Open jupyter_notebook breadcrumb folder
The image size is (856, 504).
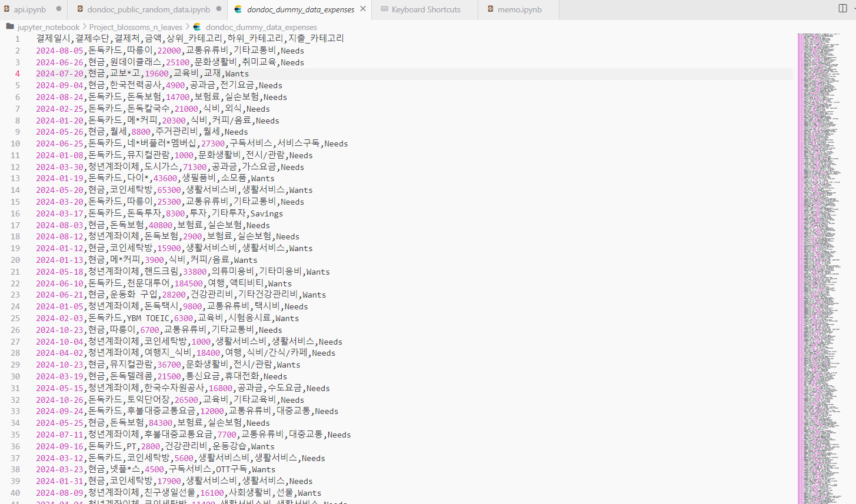[48, 27]
